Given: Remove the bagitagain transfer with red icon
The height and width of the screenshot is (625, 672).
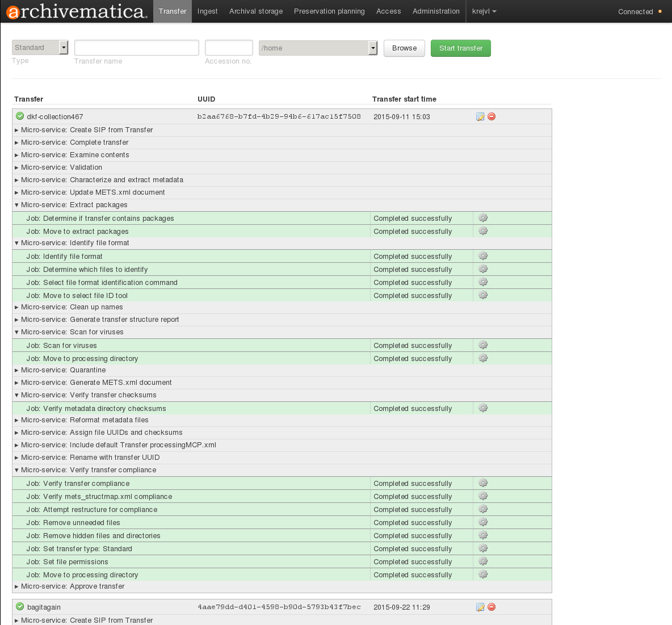Looking at the screenshot, I should (x=491, y=606).
